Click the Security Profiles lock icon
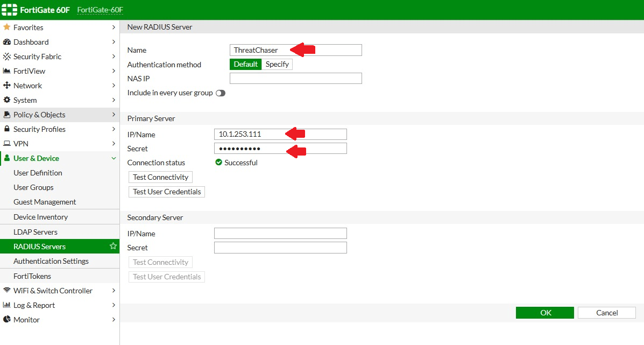Viewport: 644px width, 345px height. tap(7, 129)
